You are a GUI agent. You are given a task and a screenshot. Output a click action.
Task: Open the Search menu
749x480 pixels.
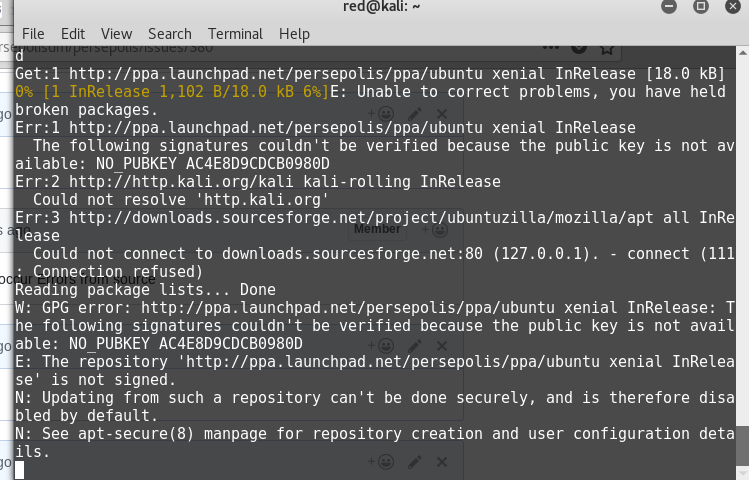[170, 34]
